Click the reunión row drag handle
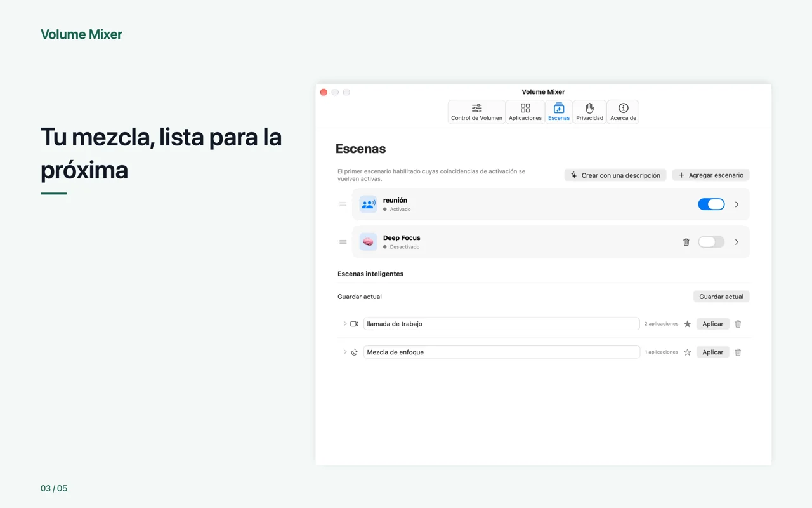This screenshot has width=812, height=508. pyautogui.click(x=343, y=204)
